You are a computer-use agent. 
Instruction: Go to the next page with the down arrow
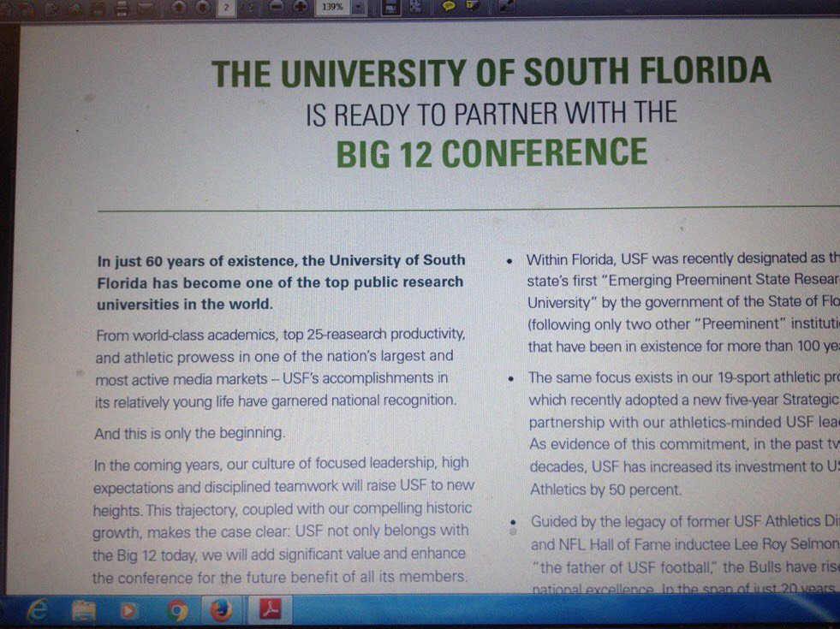click(202, 8)
